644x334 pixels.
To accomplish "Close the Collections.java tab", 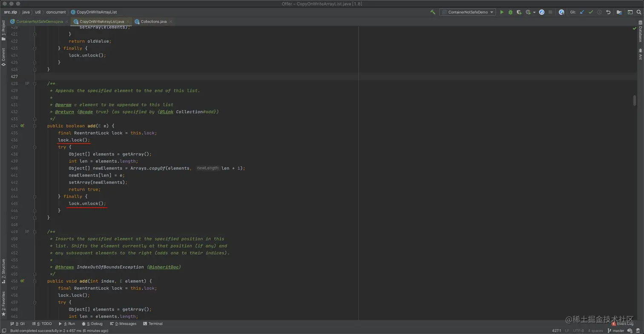I will click(171, 21).
